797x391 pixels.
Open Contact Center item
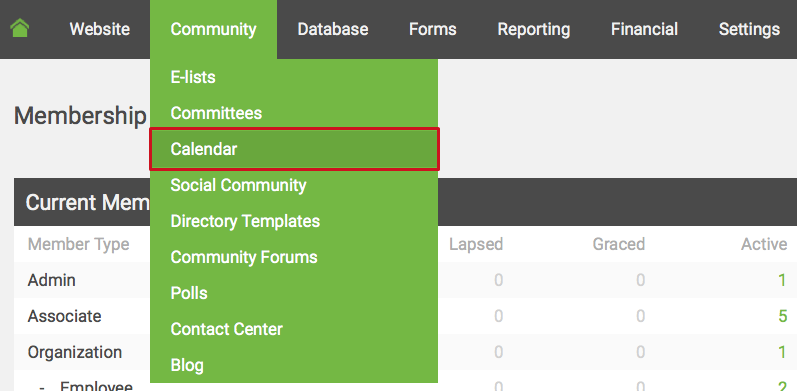[x=294, y=329]
